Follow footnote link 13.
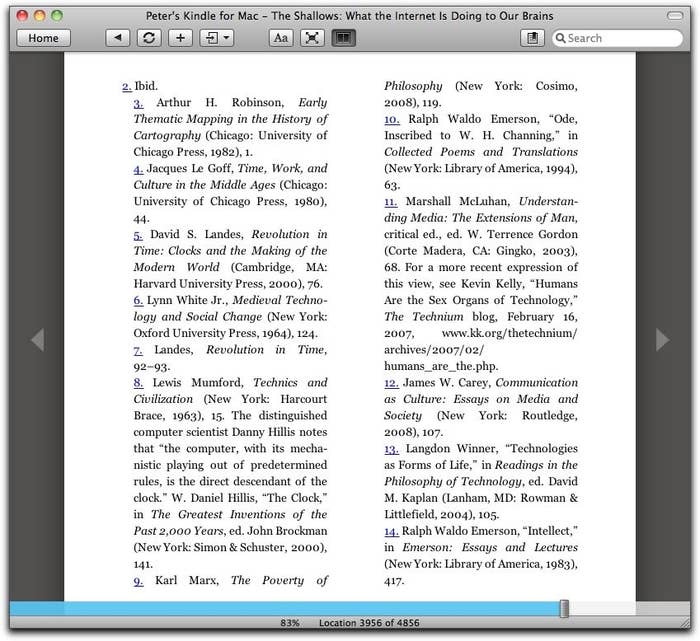 (392, 449)
